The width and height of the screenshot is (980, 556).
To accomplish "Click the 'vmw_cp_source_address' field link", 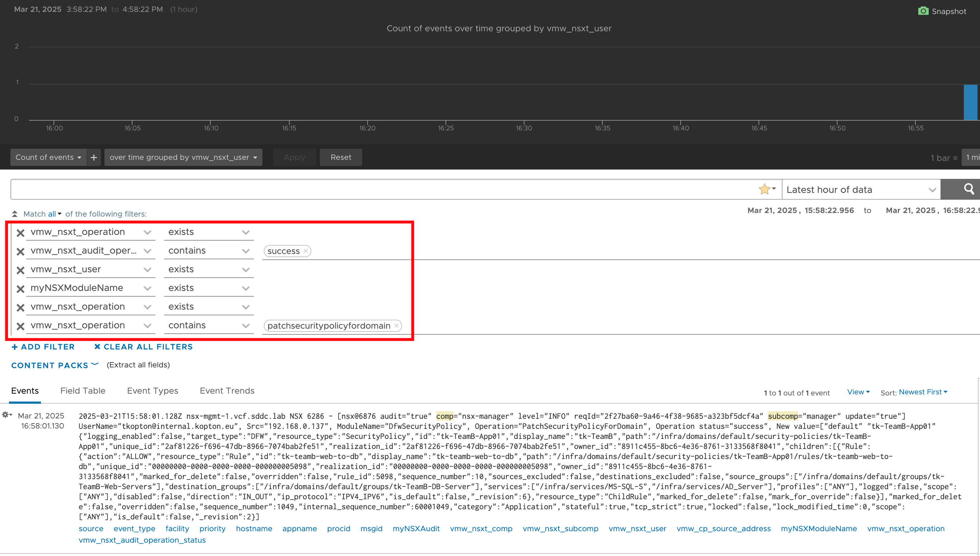I will point(724,528).
